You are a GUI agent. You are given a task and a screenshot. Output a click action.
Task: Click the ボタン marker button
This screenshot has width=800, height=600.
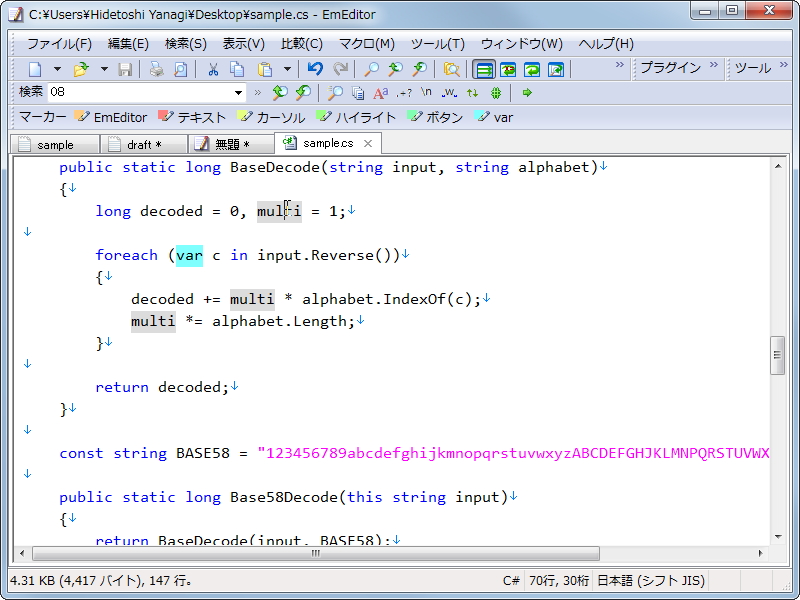click(435, 117)
